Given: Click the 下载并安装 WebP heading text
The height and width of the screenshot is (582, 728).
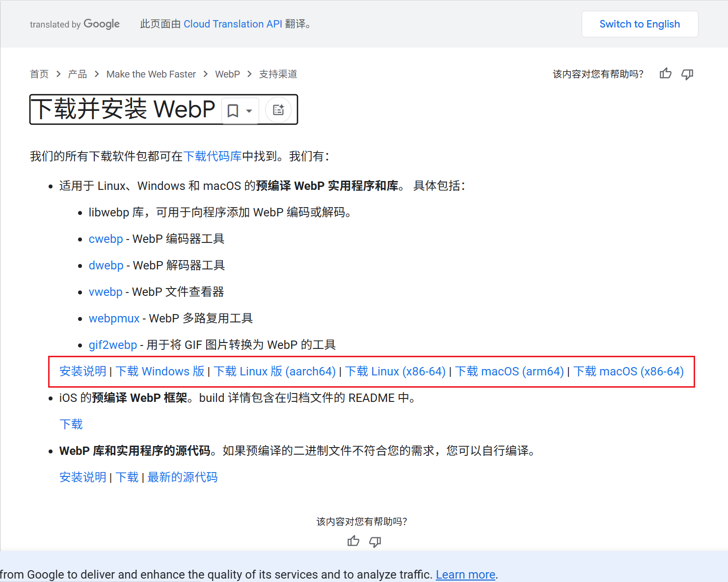Looking at the screenshot, I should point(123,109).
